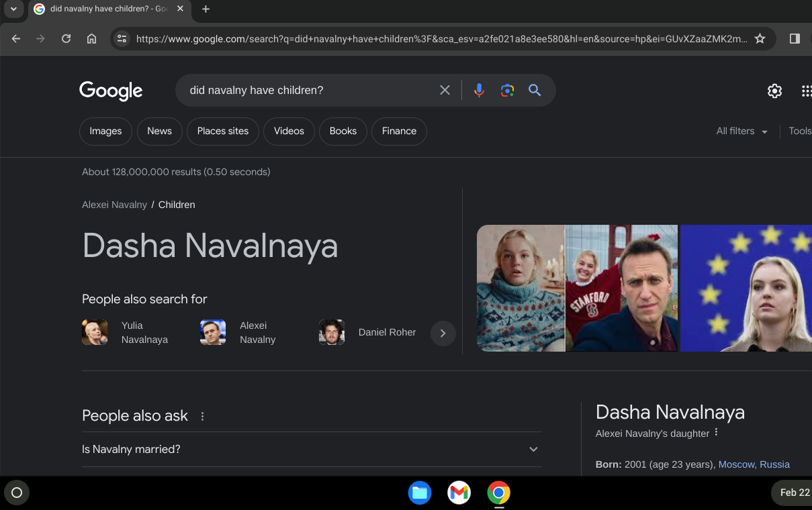Open a new browser tab
812x510 pixels.
pos(206,9)
